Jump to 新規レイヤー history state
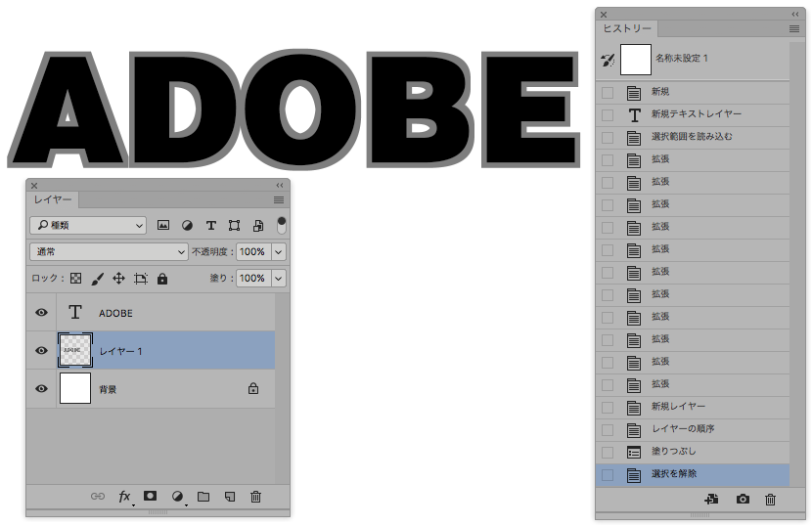This screenshot has width=812, height=526. [693, 408]
